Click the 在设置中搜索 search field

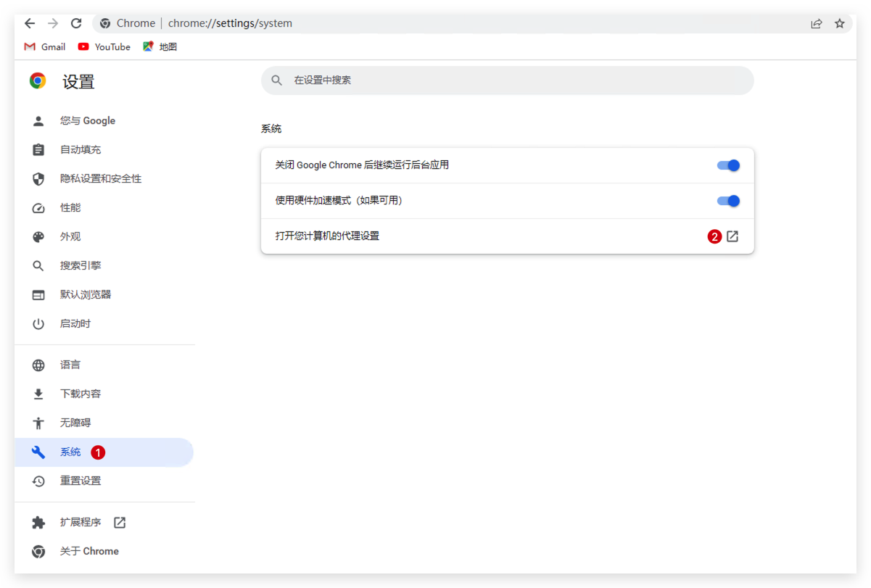508,80
